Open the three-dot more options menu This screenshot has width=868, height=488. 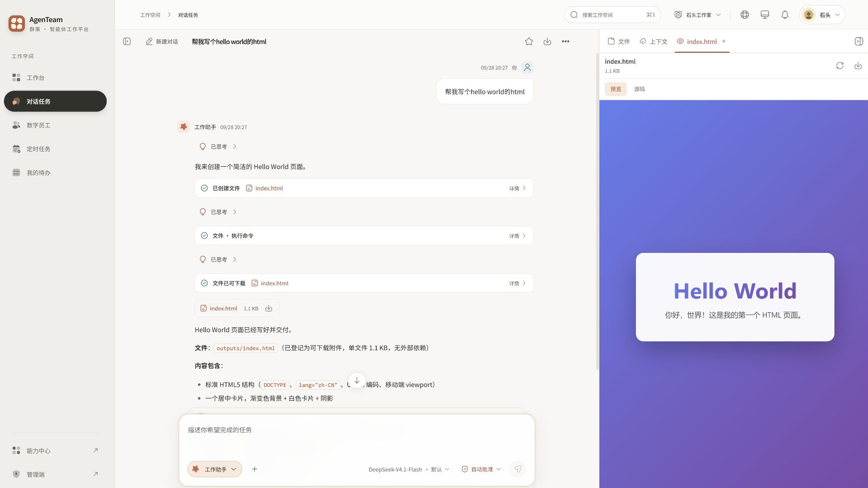point(566,42)
